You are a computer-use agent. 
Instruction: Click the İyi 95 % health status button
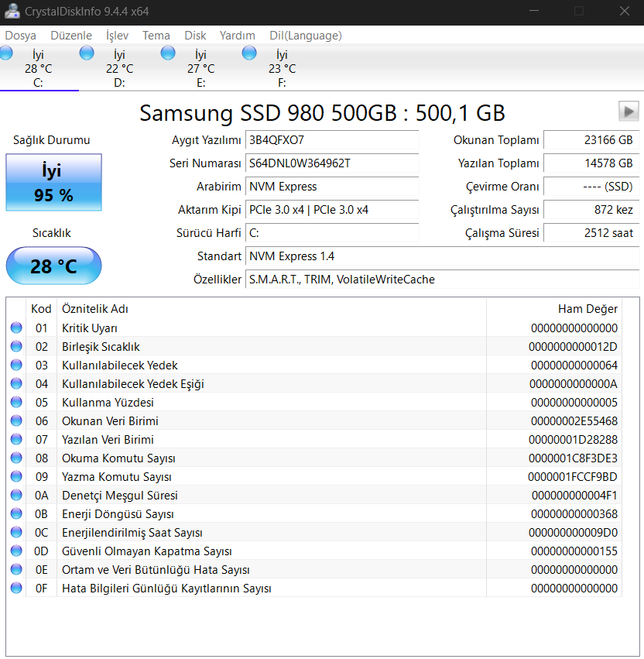53,183
